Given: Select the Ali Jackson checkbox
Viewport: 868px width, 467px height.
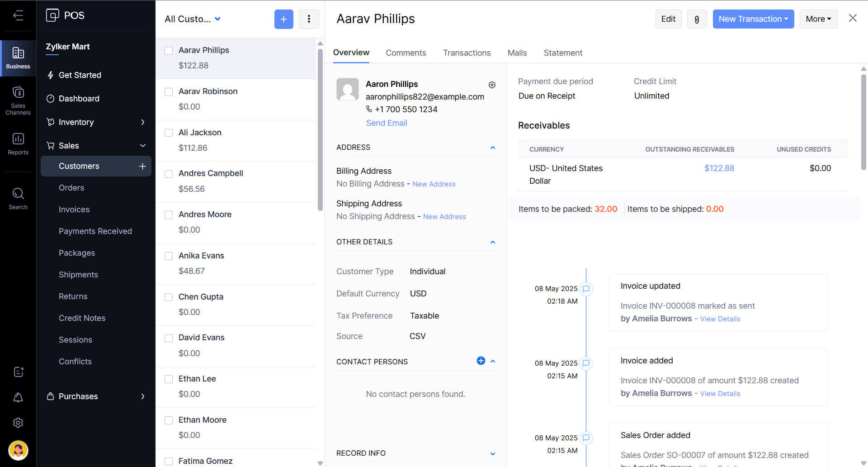Looking at the screenshot, I should point(169,133).
